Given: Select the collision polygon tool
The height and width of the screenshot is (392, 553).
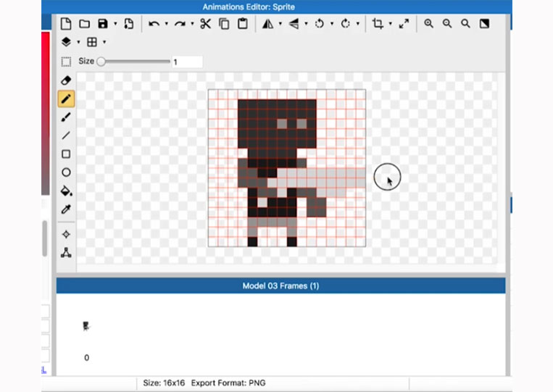Looking at the screenshot, I should point(66,253).
